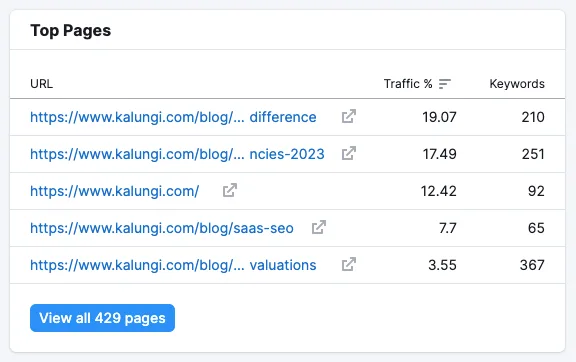Select the keywords count 251
This screenshot has width=576, height=362.
(x=533, y=154)
